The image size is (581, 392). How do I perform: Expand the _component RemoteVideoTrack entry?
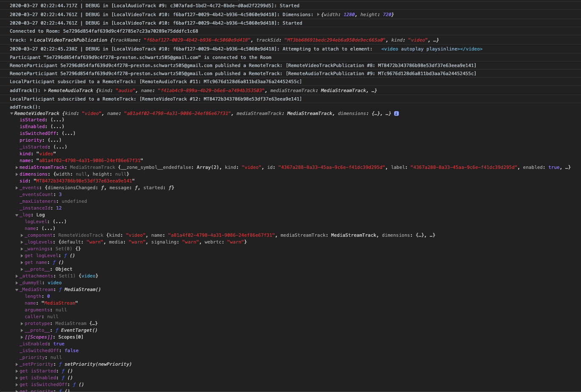pos(22,235)
